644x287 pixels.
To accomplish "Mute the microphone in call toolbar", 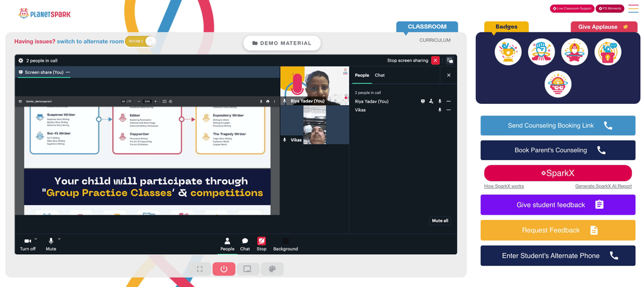I will 51,244.
